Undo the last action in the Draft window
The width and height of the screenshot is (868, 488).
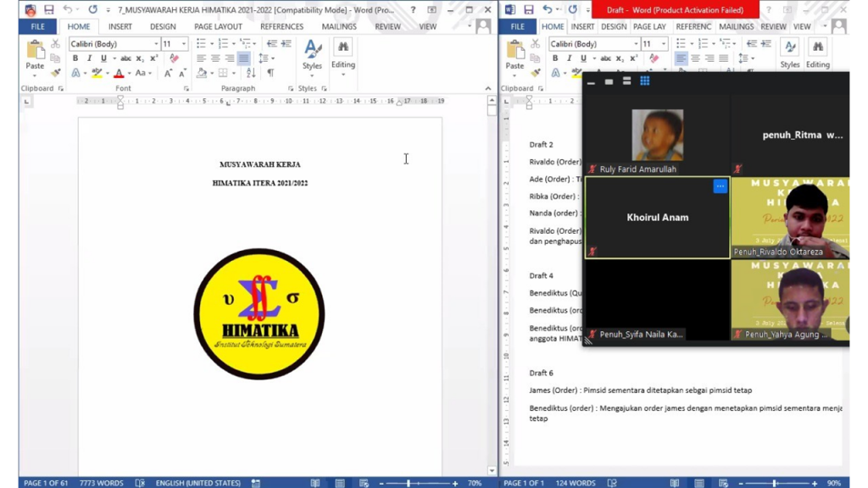548,10
